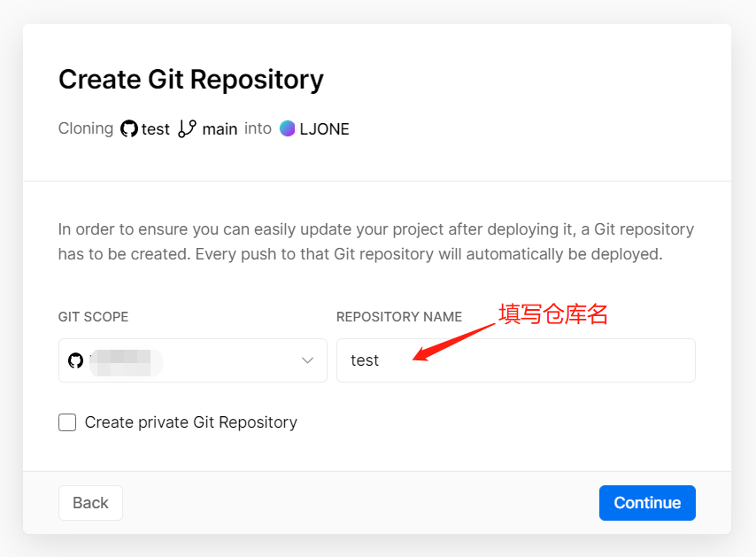Click the GitHub icon inside Git Scope
This screenshot has height=557, width=756.
click(x=75, y=360)
